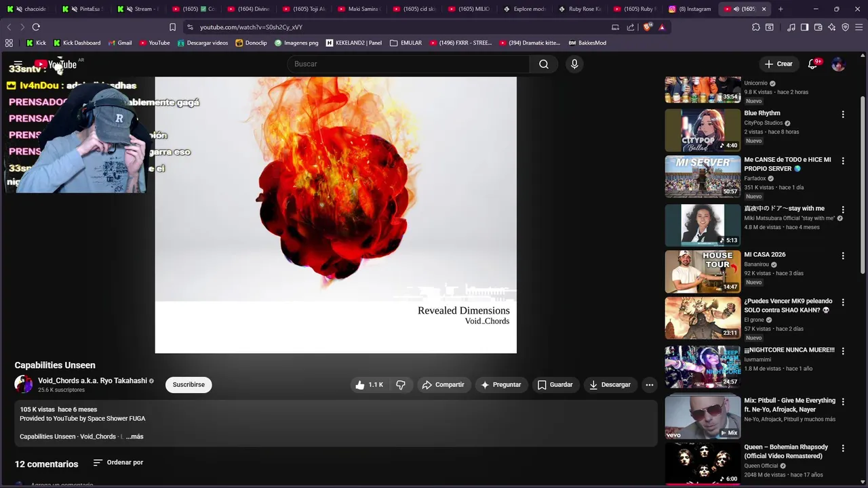Open the EMULAR bookmarks folder
Image resolution: width=868 pixels, height=488 pixels.
click(x=406, y=43)
